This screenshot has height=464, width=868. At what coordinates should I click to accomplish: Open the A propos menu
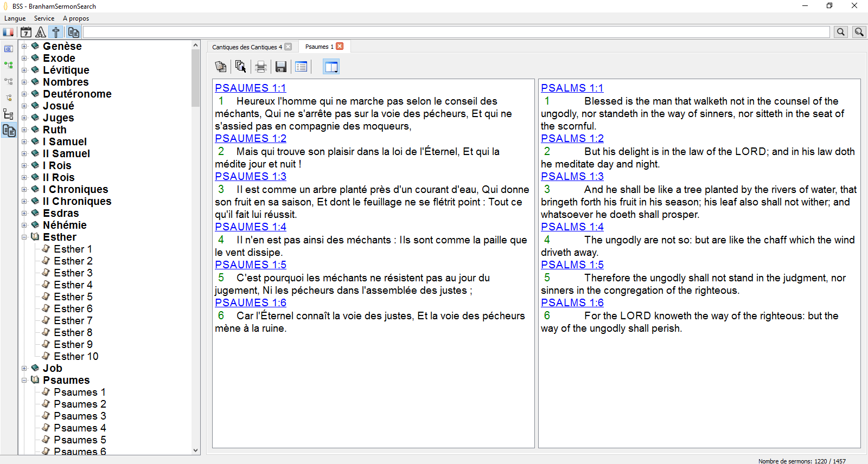click(x=76, y=18)
